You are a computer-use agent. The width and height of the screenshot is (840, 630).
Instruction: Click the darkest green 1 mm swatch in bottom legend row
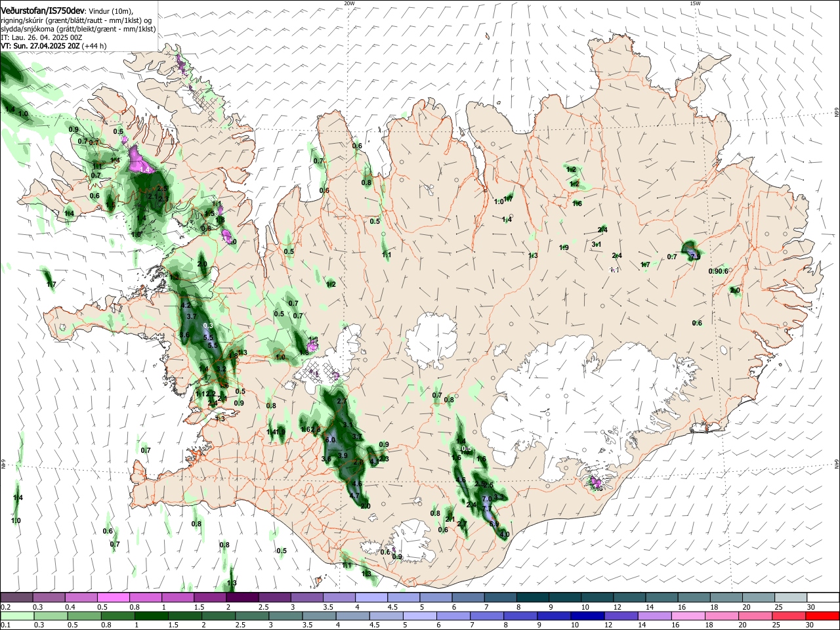151,616
